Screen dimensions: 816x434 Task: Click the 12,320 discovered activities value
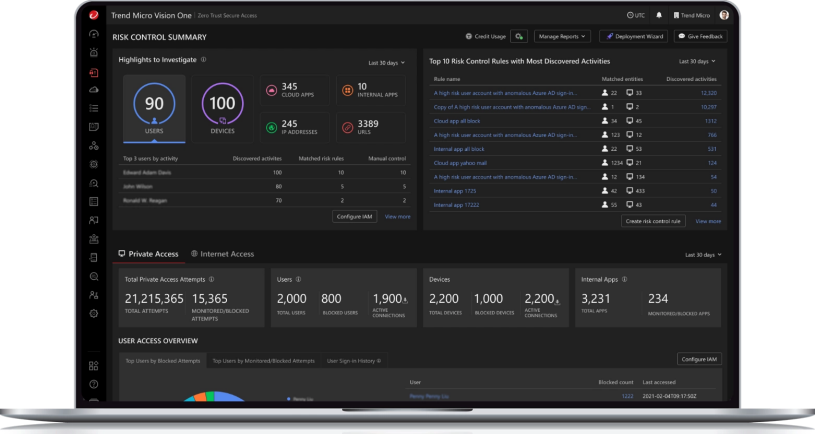pyautogui.click(x=708, y=93)
